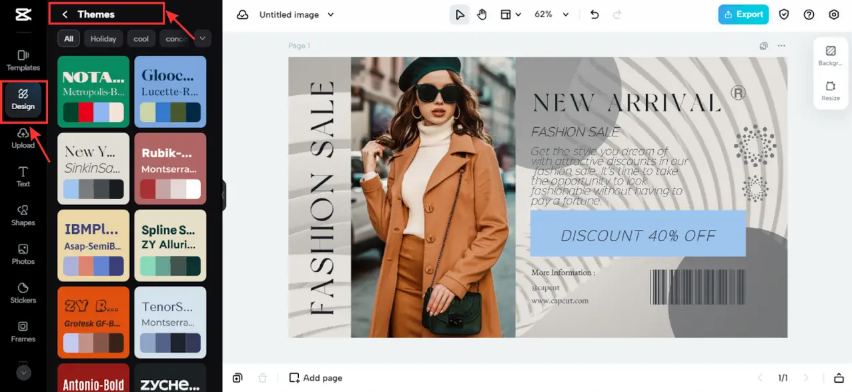Select the cool theme filter
Screen dimensions: 852x392
(141, 39)
